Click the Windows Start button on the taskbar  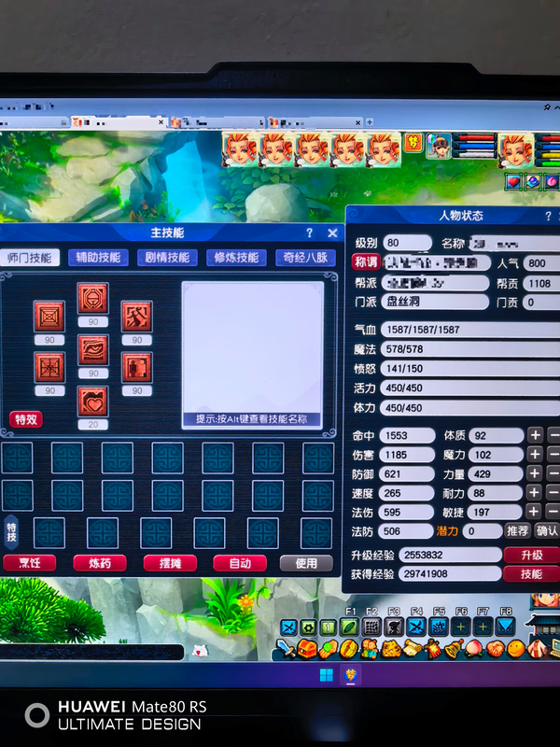[326, 674]
